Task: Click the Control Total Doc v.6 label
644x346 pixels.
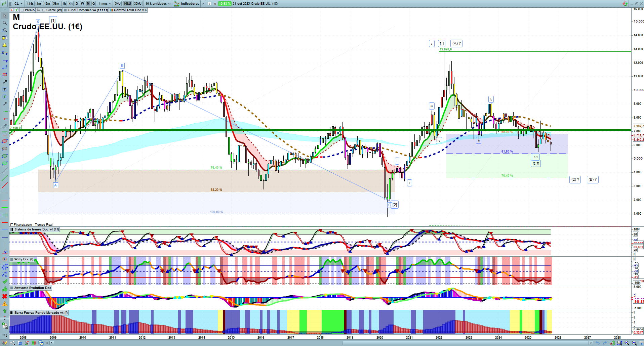Action: click(x=130, y=10)
